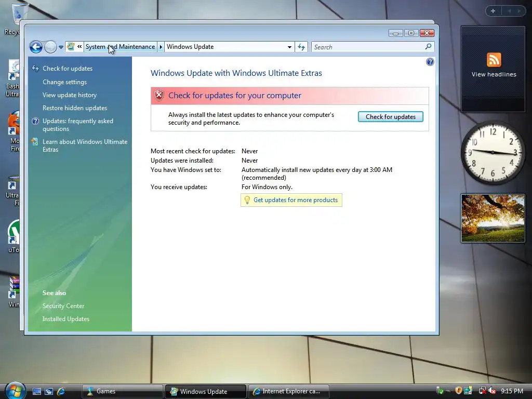532x399 pixels.
Task: Open Learn about Windows Ultimate Extras
Action: (85, 145)
